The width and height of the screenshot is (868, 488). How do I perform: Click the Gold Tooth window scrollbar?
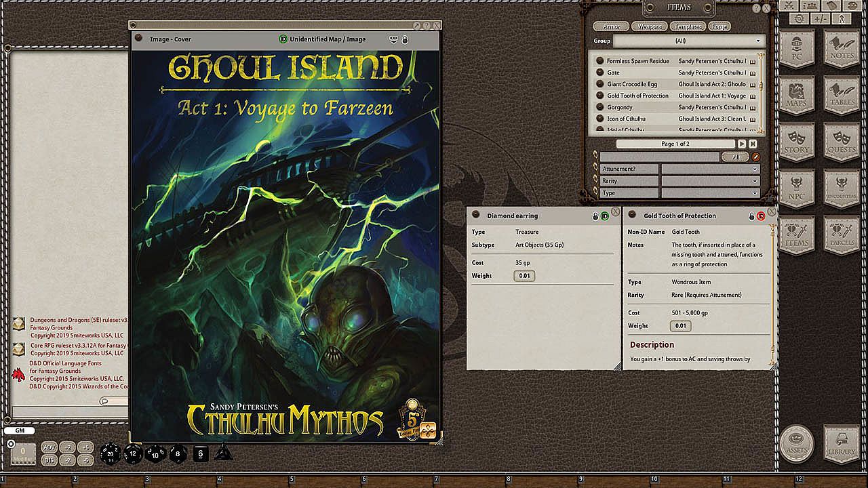[x=772, y=294]
